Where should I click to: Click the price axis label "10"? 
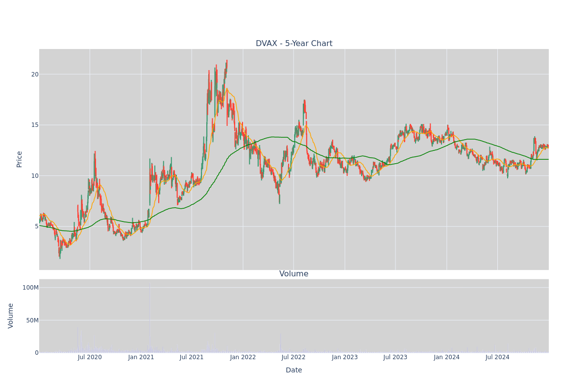tap(35, 175)
